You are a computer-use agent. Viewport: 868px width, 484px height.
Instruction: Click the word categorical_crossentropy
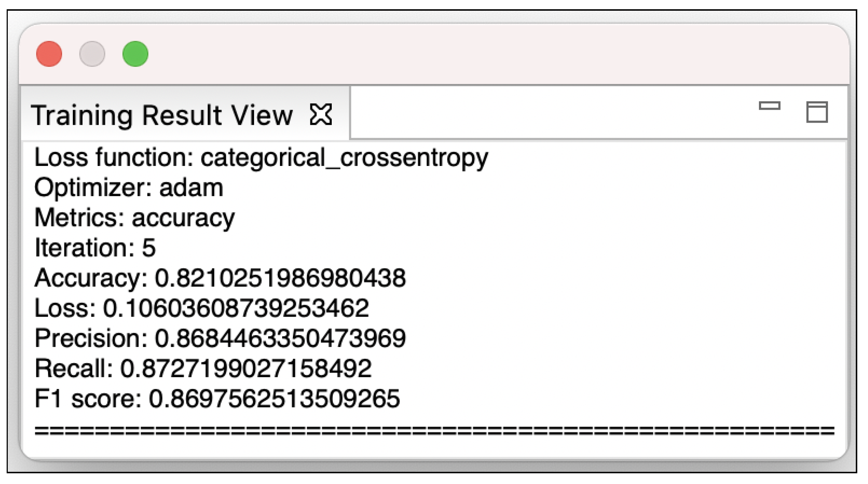[344, 158]
